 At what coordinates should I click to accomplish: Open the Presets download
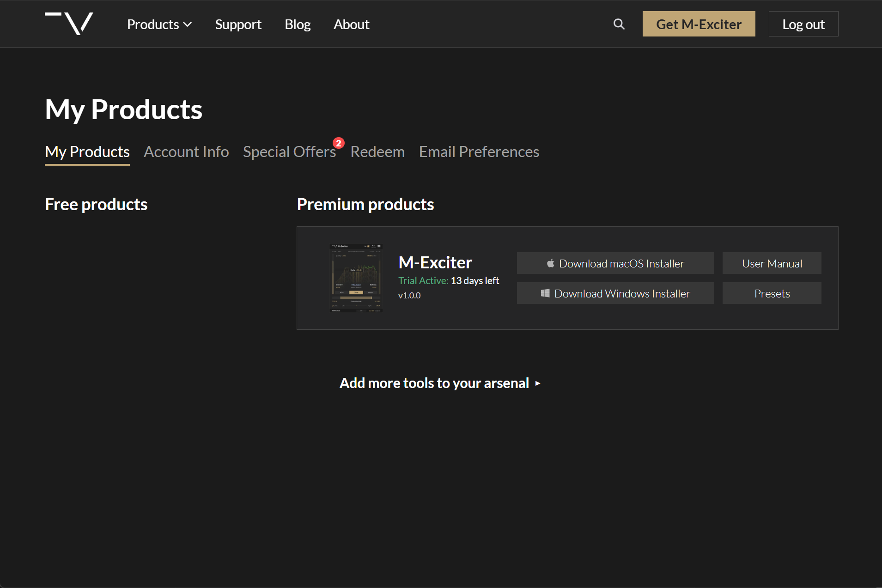tap(772, 293)
